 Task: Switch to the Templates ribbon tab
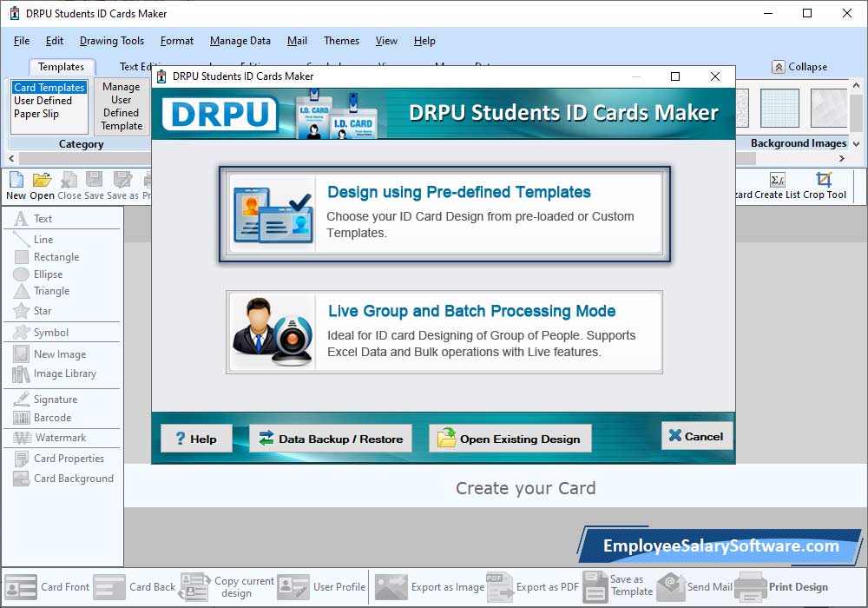(x=61, y=67)
